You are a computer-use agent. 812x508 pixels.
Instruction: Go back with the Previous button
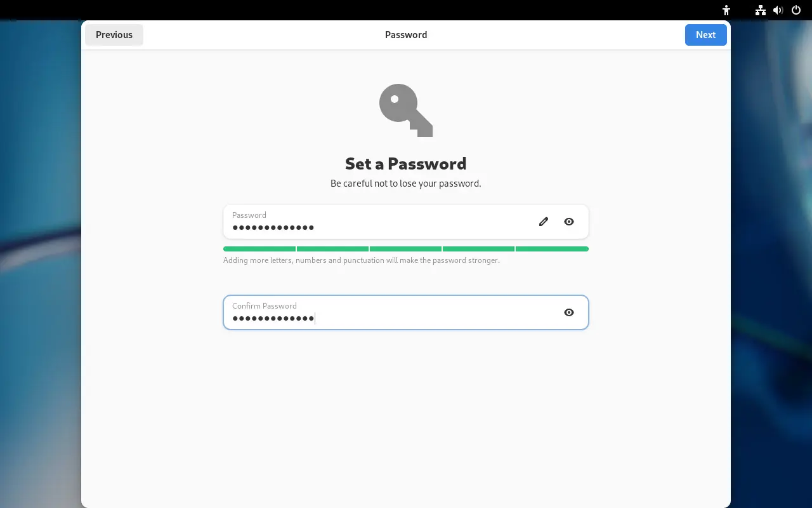tap(114, 35)
